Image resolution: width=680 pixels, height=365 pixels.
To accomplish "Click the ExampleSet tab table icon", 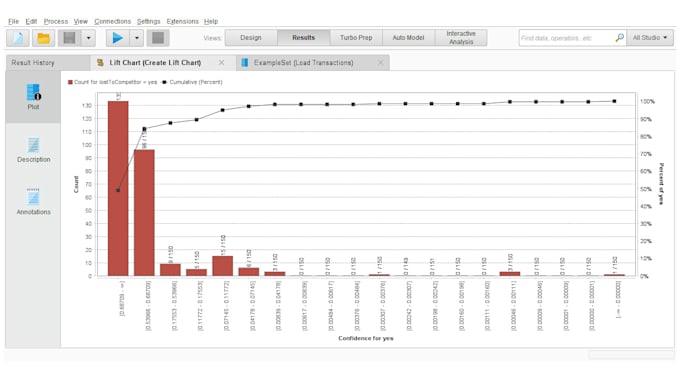I will (x=245, y=63).
